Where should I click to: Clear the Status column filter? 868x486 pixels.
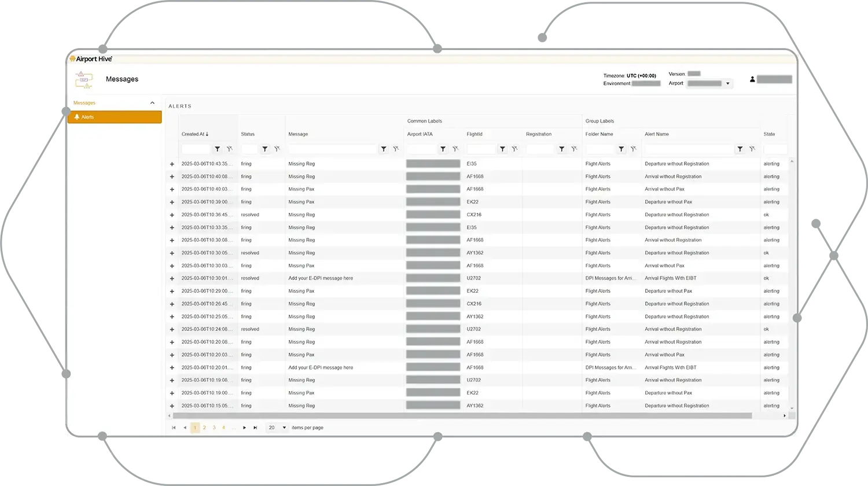click(x=277, y=149)
